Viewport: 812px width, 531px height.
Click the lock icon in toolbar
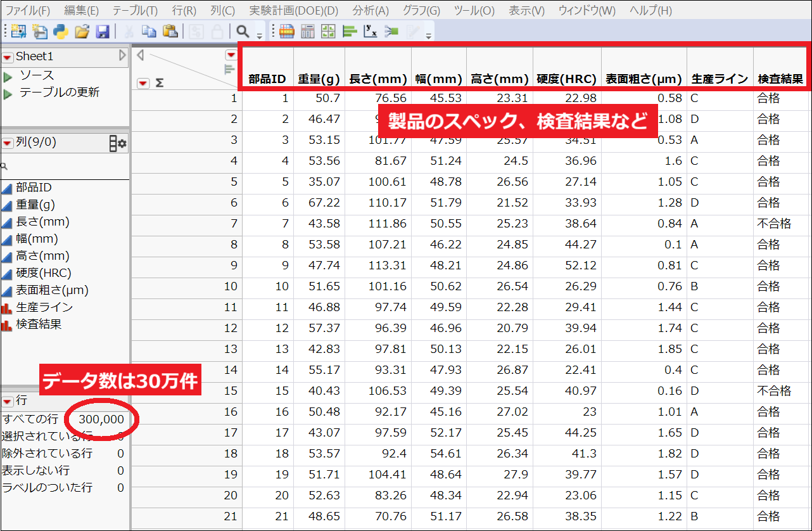pyautogui.click(x=217, y=31)
